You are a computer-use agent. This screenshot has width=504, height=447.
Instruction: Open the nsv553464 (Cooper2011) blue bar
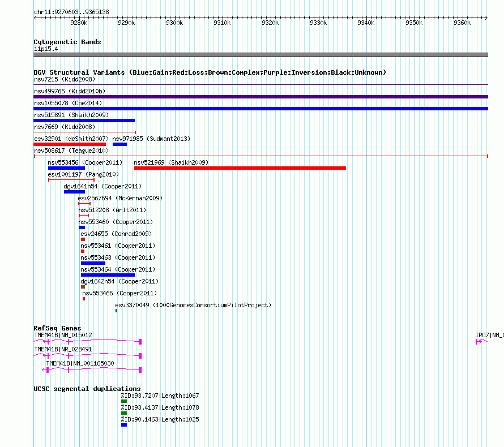pos(108,275)
